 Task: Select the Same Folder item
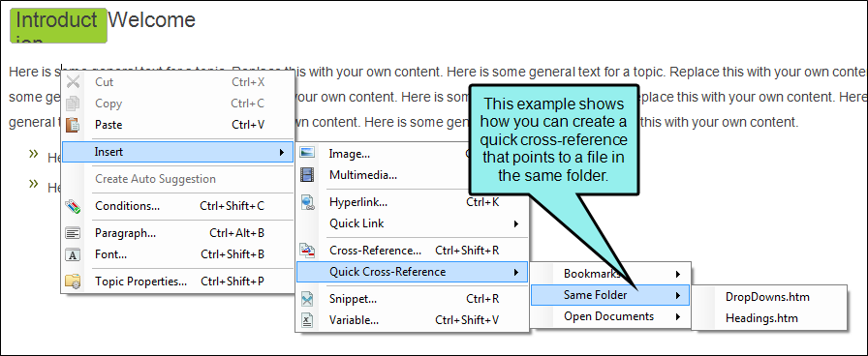tap(610, 295)
